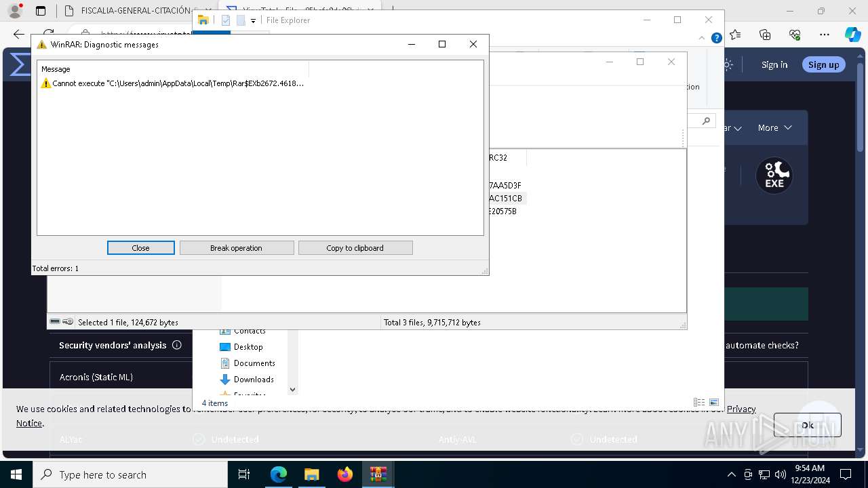Open Edge Favorites icon
This screenshot has width=868, height=488.
(736, 35)
